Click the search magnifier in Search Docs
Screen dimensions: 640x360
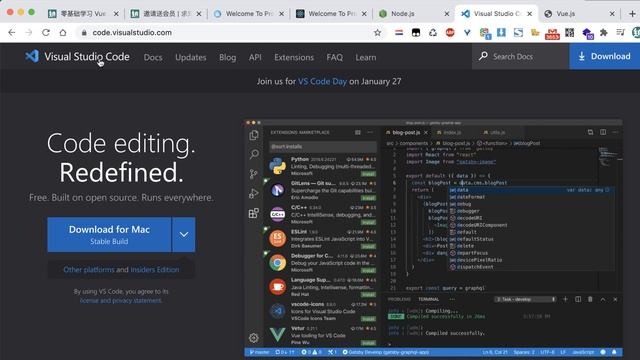(483, 56)
